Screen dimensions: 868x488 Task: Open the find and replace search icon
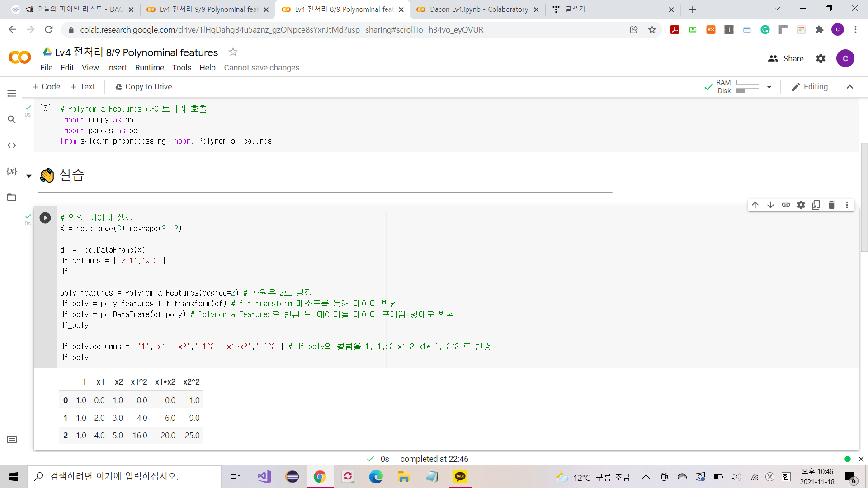point(12,119)
